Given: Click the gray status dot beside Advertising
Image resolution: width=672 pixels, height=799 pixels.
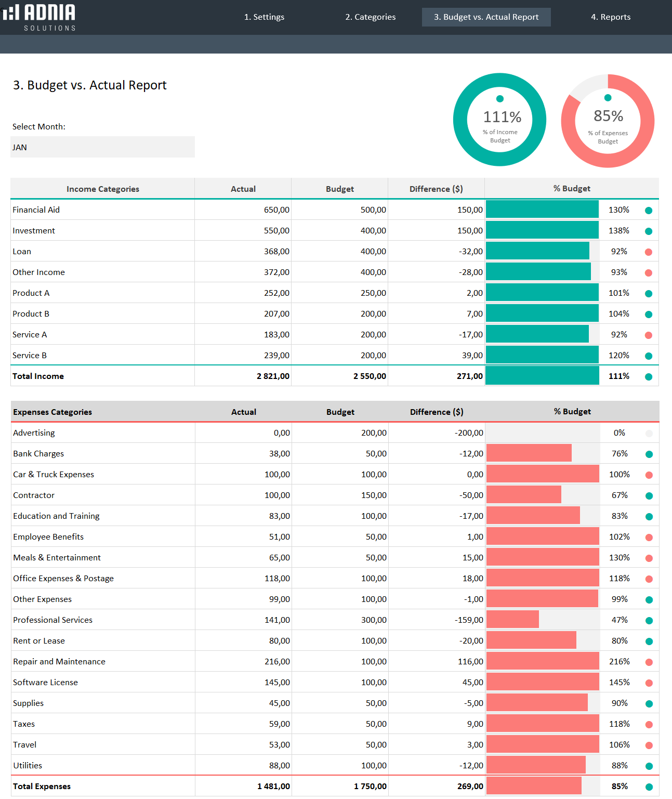Looking at the screenshot, I should (x=648, y=433).
